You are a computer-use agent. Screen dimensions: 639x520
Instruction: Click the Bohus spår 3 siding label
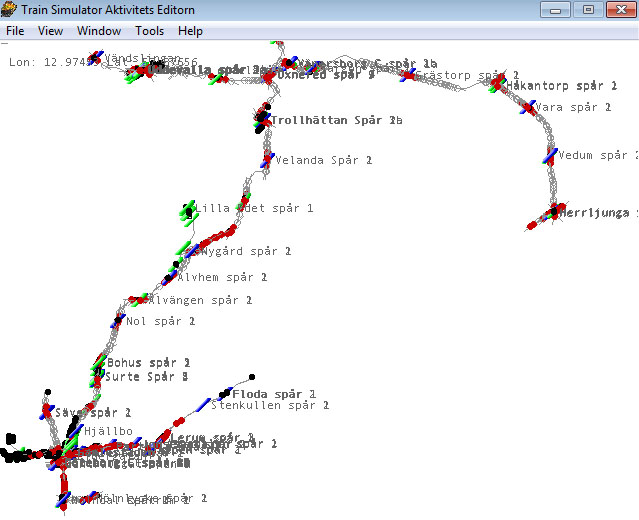(x=148, y=362)
